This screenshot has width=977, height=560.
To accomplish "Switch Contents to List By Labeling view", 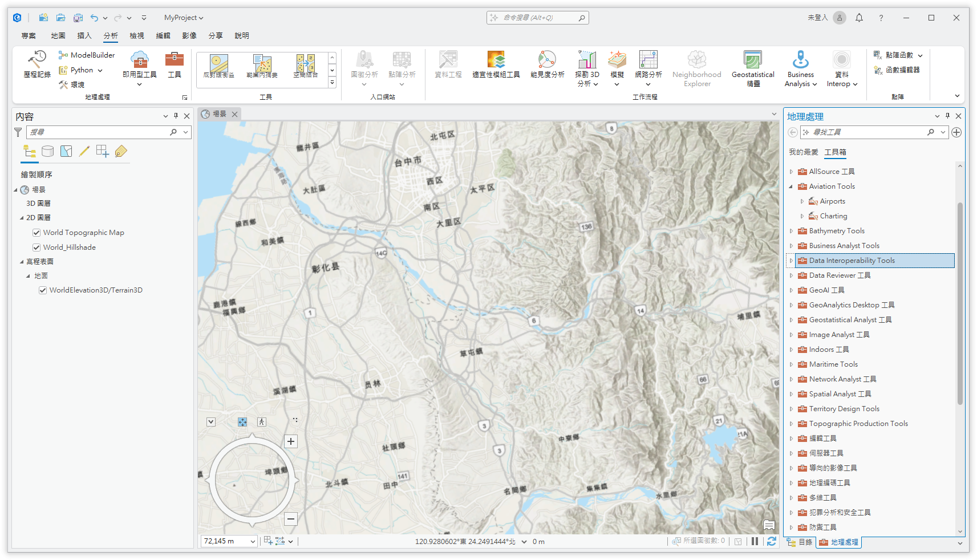I will 121,151.
